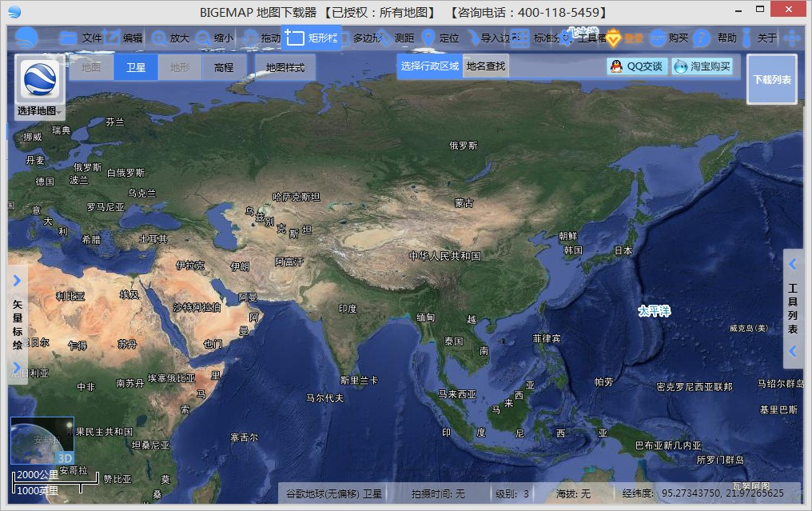
Task: Click the 蒙古 map label
Action: pyautogui.click(x=464, y=203)
